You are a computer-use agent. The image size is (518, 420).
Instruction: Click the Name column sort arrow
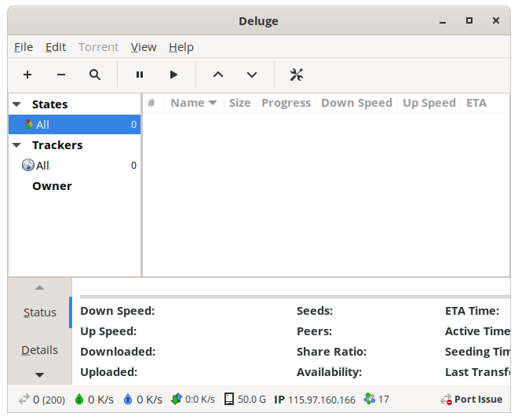coord(213,103)
